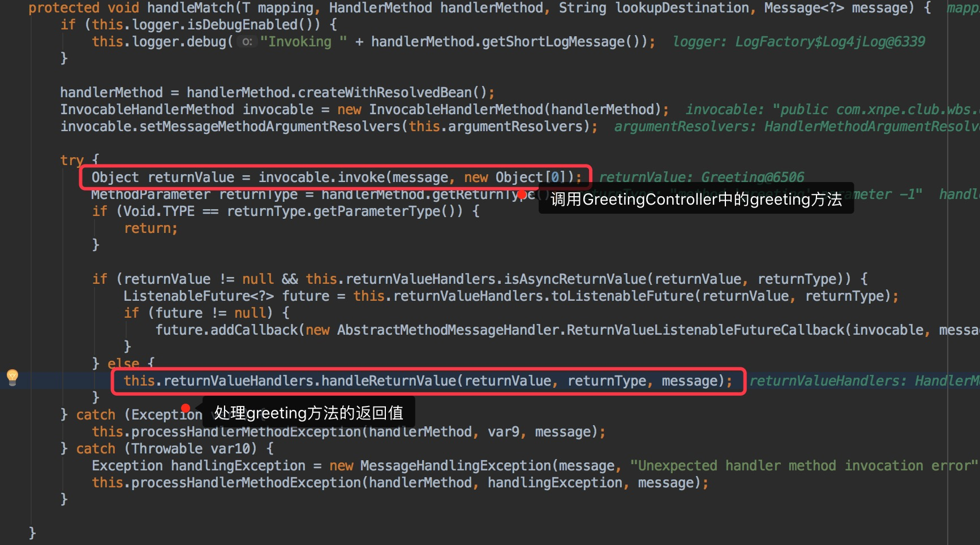Click 'MessageHandlingException' constructor name

(x=455, y=466)
